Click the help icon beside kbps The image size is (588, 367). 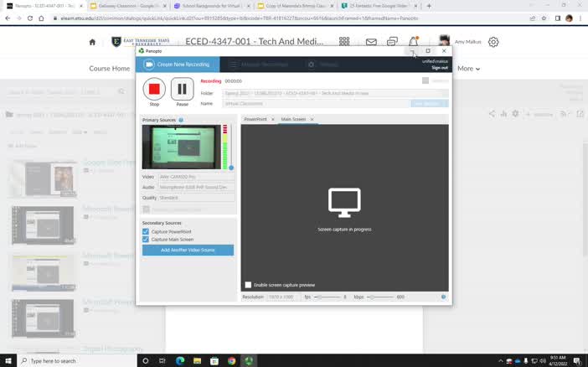[444, 297]
